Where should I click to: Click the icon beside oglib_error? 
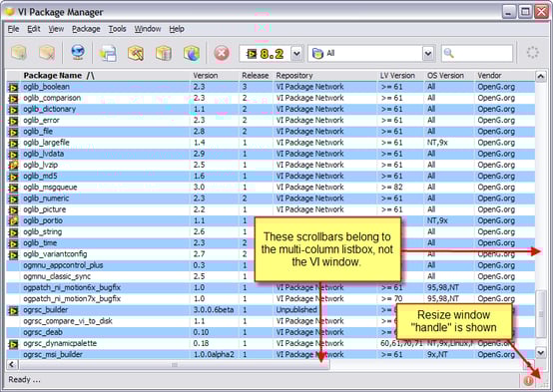tap(13, 121)
